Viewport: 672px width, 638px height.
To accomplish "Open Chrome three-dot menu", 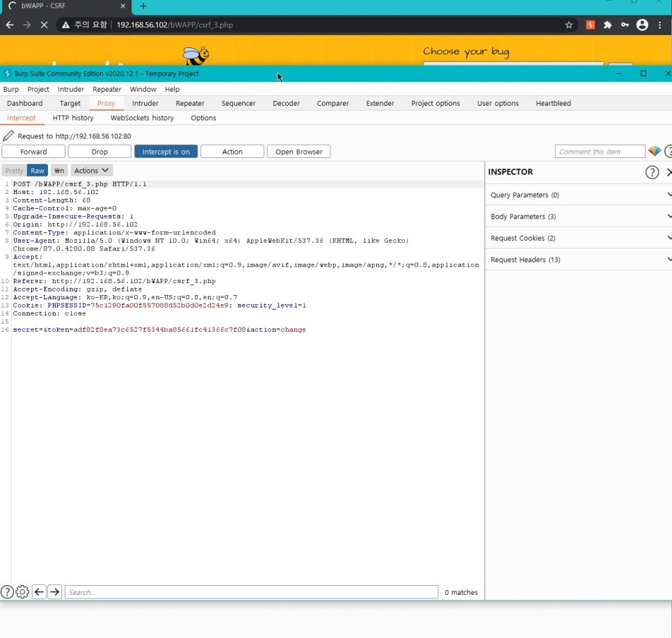I will (x=660, y=25).
